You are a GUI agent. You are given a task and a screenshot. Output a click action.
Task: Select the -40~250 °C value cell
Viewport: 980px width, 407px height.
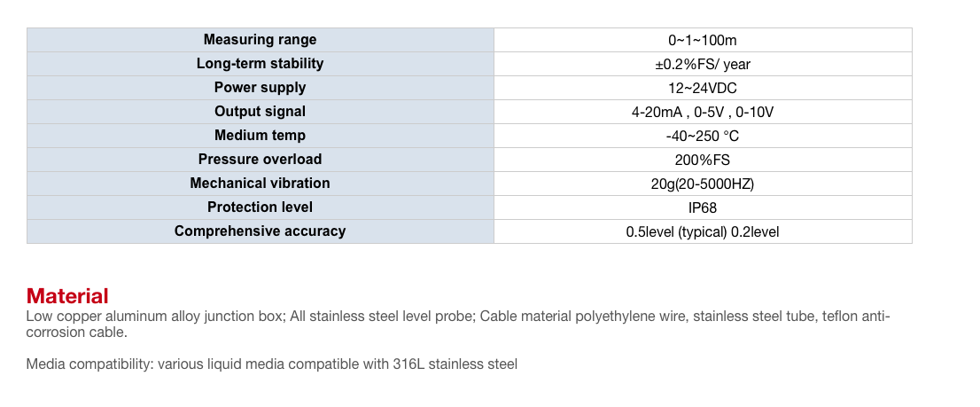703,136
